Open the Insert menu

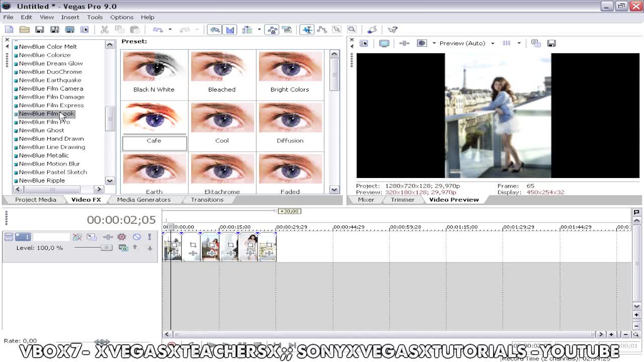click(x=70, y=17)
